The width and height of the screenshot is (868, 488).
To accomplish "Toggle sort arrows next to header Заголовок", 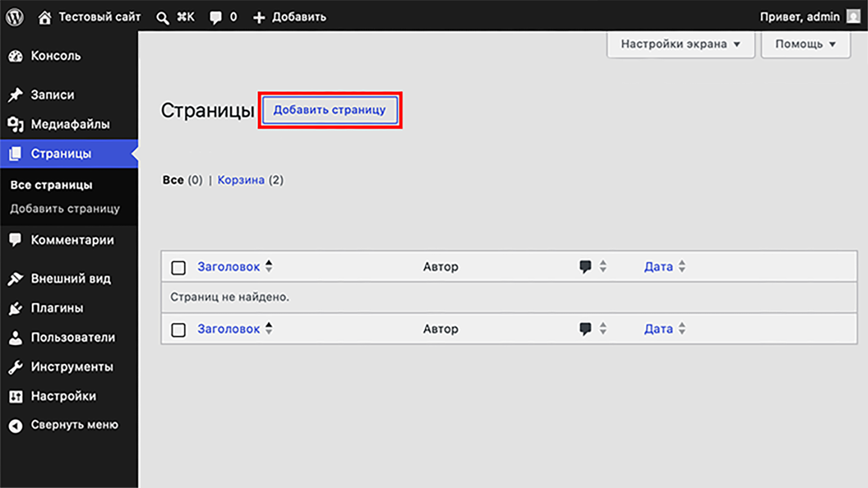I will pos(269,266).
